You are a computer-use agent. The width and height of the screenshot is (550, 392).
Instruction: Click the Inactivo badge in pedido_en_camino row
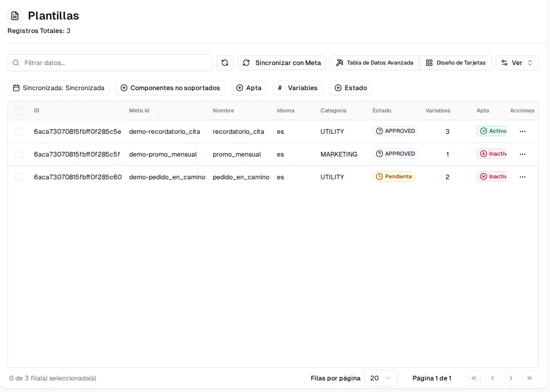point(491,176)
